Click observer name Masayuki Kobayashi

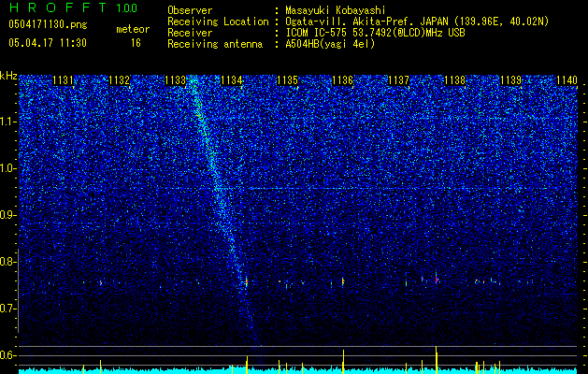pos(335,10)
